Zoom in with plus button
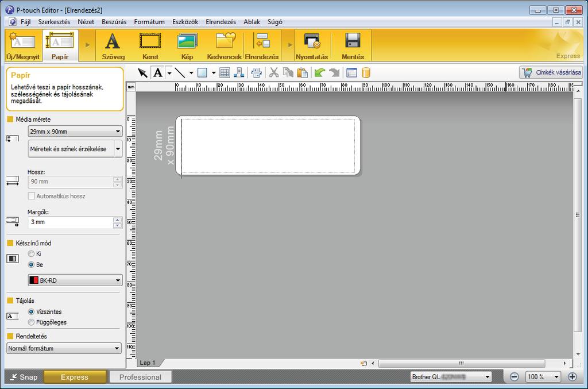Screen dimensions: 588x389 click(x=572, y=376)
